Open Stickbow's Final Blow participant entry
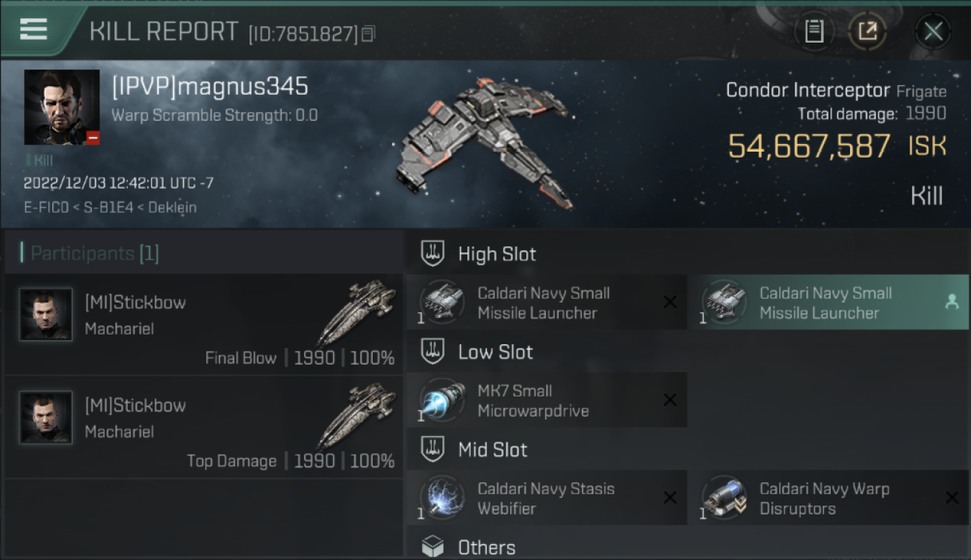Viewport: 971px width, 560px height. (203, 325)
